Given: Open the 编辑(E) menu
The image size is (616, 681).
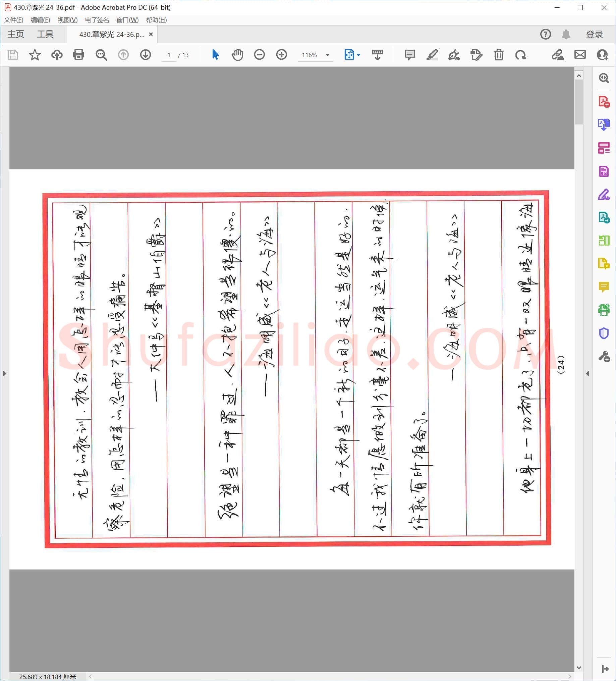Looking at the screenshot, I should [x=40, y=20].
